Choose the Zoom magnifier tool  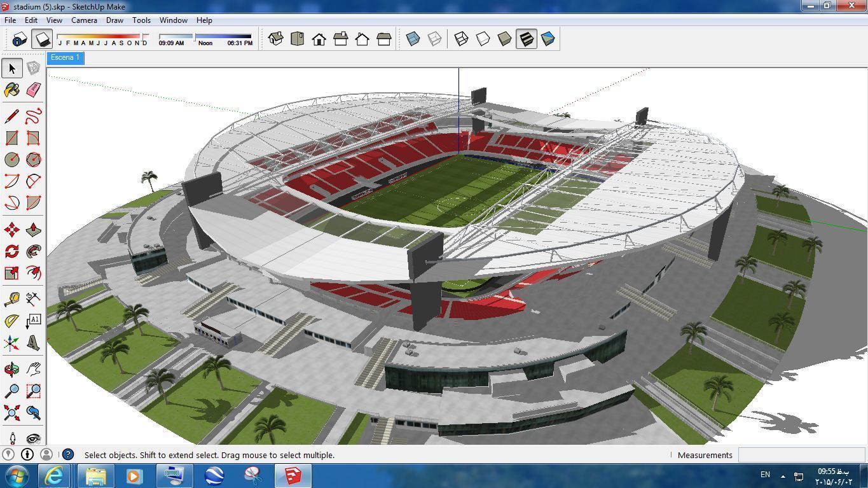pos(12,391)
